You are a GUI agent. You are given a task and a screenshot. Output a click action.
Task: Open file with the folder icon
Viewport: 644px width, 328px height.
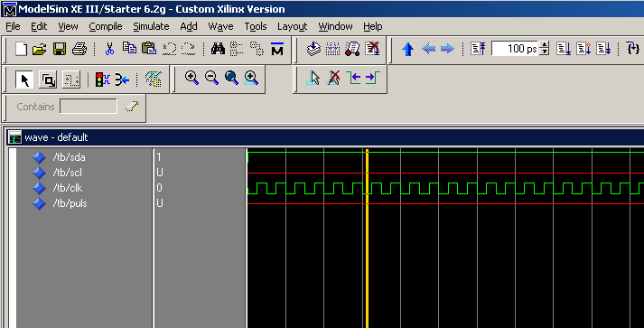(40, 50)
